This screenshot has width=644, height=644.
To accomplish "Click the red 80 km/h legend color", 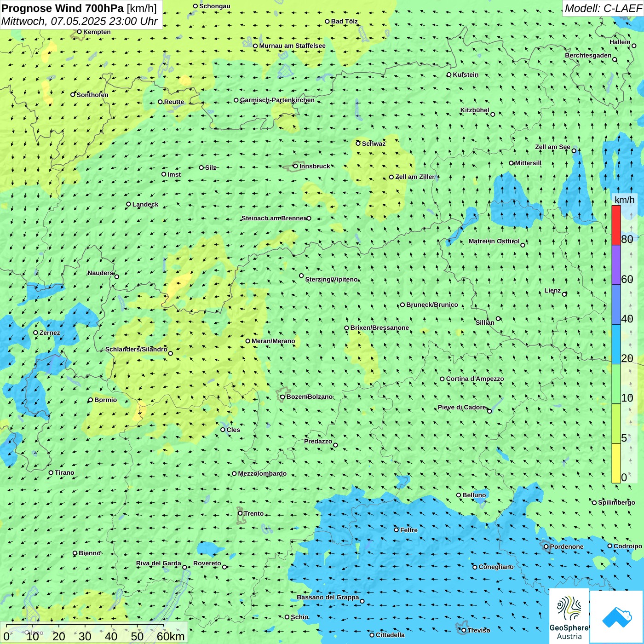I will click(616, 225).
